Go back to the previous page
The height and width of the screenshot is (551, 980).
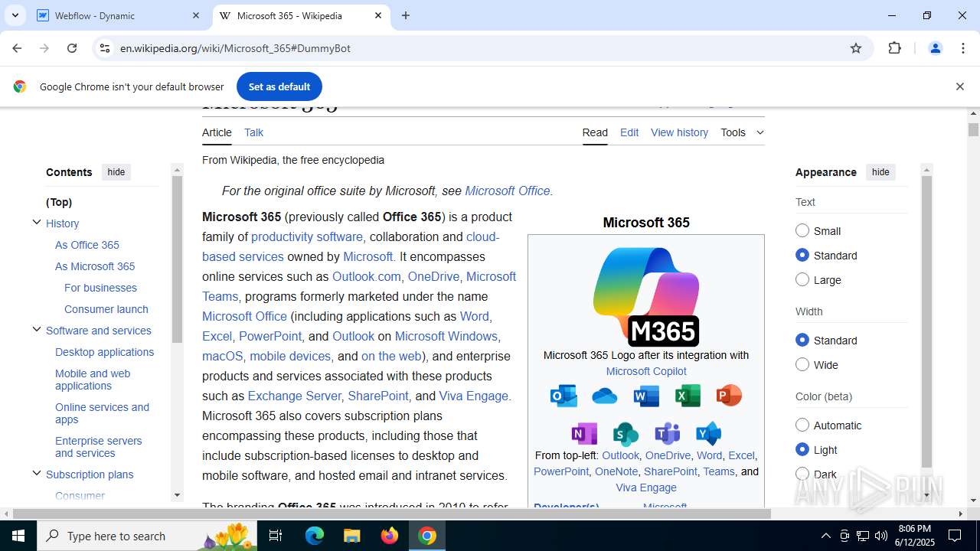pyautogui.click(x=17, y=48)
